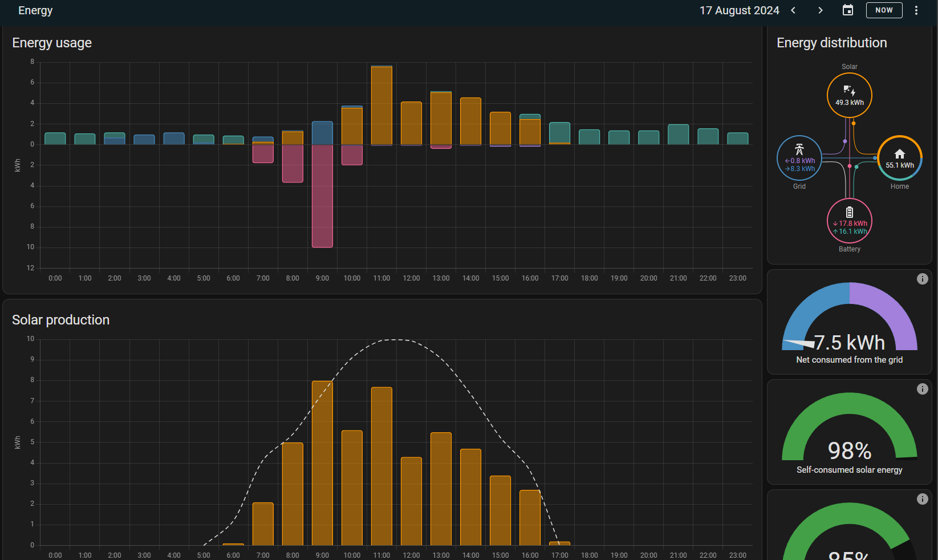The width and height of the screenshot is (938, 560).
Task: Click the 8.3 kWh grid import value
Action: click(x=800, y=169)
